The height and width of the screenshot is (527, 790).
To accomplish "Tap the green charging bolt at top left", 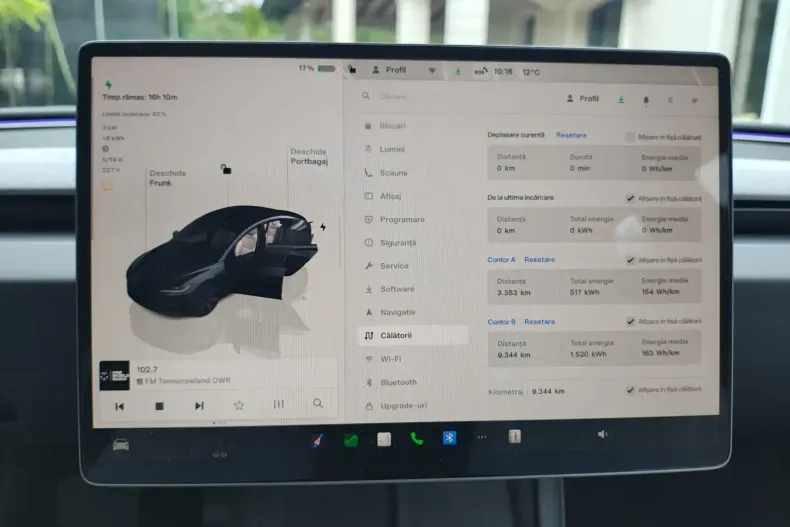I will click(108, 84).
